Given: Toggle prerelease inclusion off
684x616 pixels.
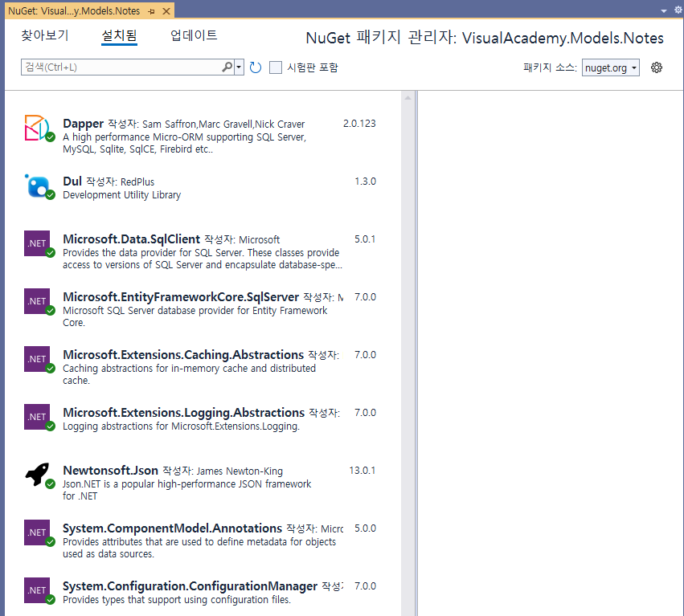Looking at the screenshot, I should [x=273, y=67].
